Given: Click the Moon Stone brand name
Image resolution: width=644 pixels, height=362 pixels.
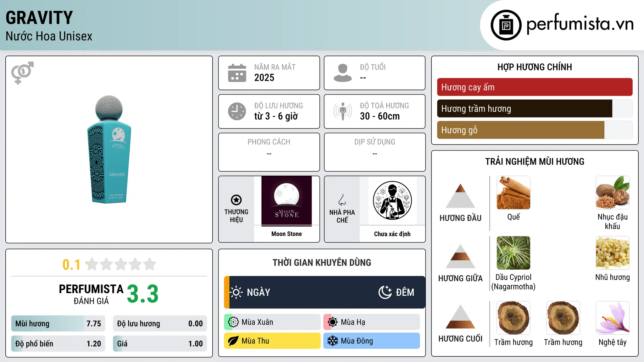Looking at the screenshot, I should click(x=286, y=234).
